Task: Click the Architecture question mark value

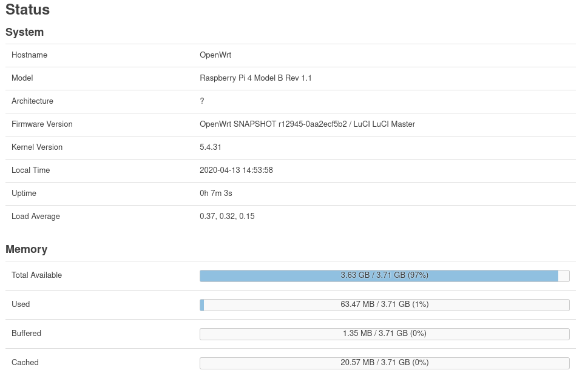Action: [x=201, y=101]
